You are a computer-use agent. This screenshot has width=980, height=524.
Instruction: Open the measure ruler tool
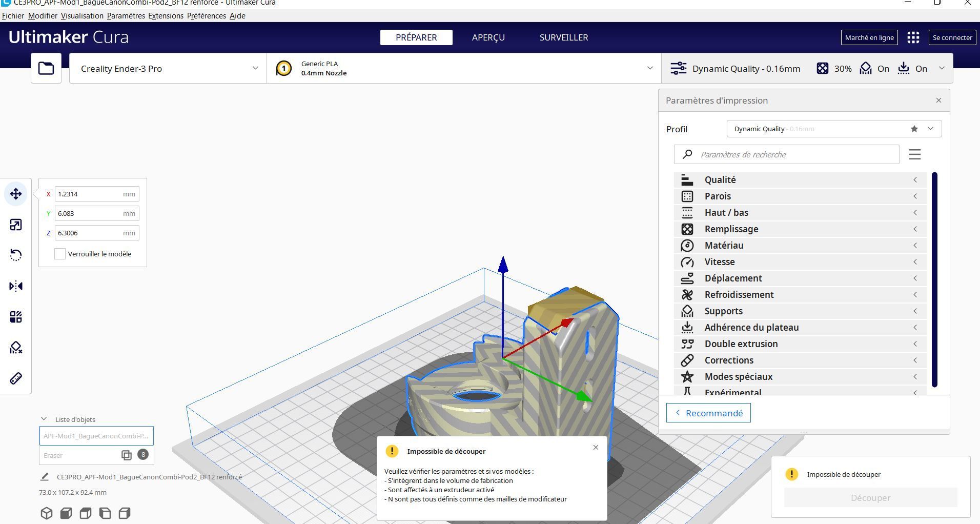pyautogui.click(x=16, y=378)
